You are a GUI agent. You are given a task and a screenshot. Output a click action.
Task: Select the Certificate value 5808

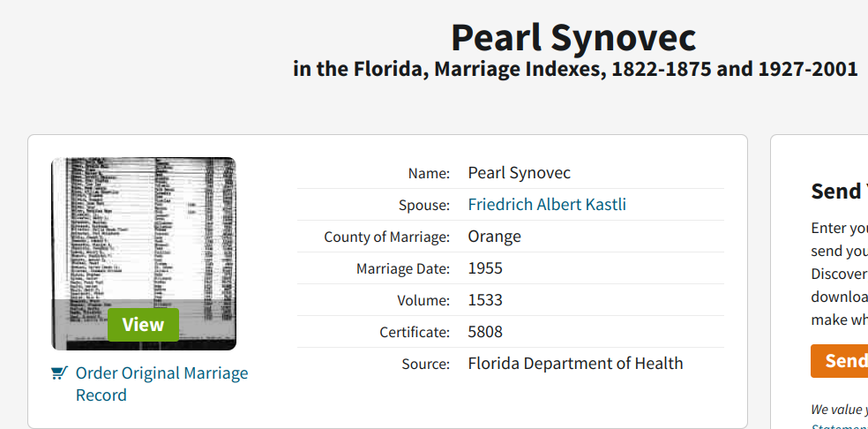tap(485, 332)
